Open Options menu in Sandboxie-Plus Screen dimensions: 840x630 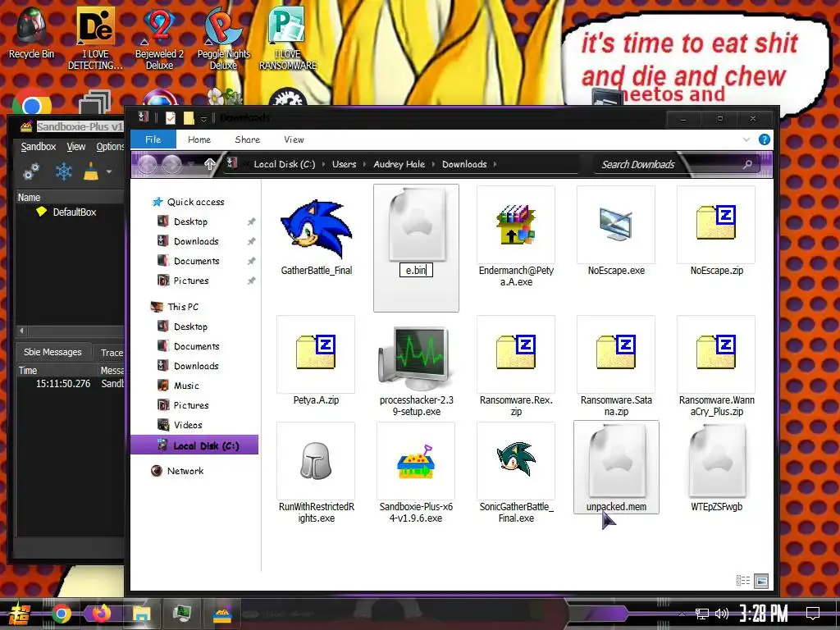(110, 146)
